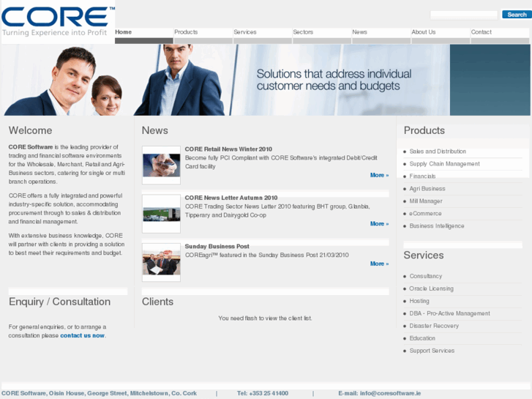Open the Services menu item

pyautogui.click(x=263, y=36)
